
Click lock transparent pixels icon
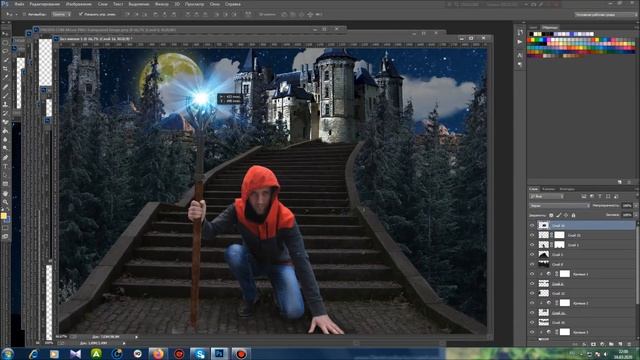pyautogui.click(x=551, y=215)
